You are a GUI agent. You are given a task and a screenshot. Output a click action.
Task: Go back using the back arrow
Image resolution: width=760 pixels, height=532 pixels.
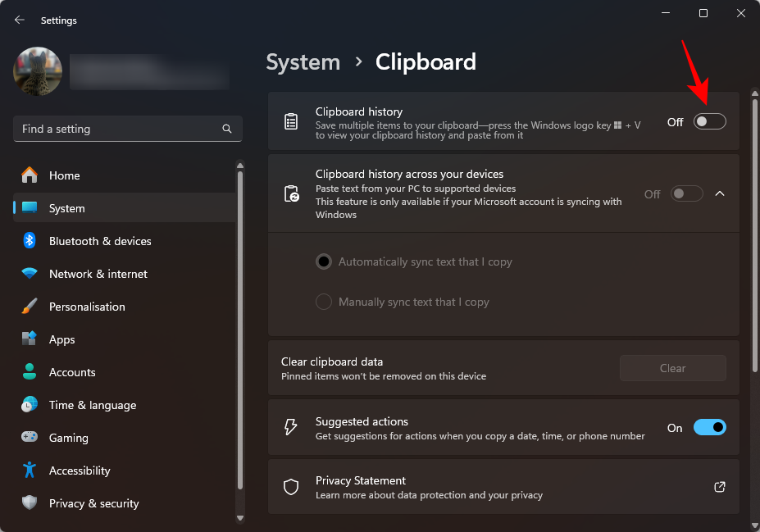pyautogui.click(x=20, y=20)
